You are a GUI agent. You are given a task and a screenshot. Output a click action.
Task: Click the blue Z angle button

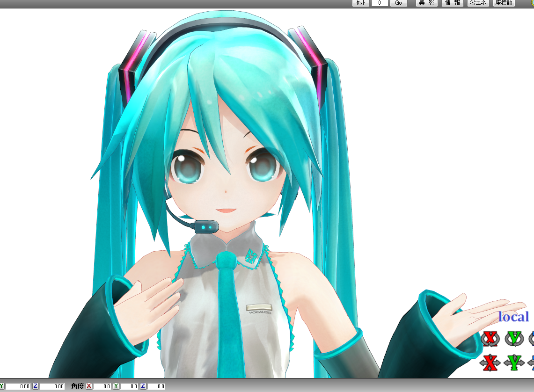(x=143, y=386)
